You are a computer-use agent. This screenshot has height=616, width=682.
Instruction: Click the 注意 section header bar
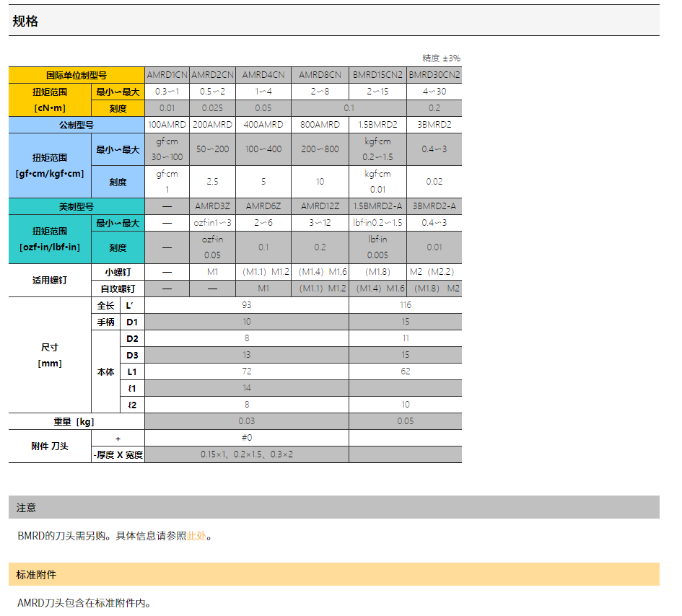[x=333, y=507]
